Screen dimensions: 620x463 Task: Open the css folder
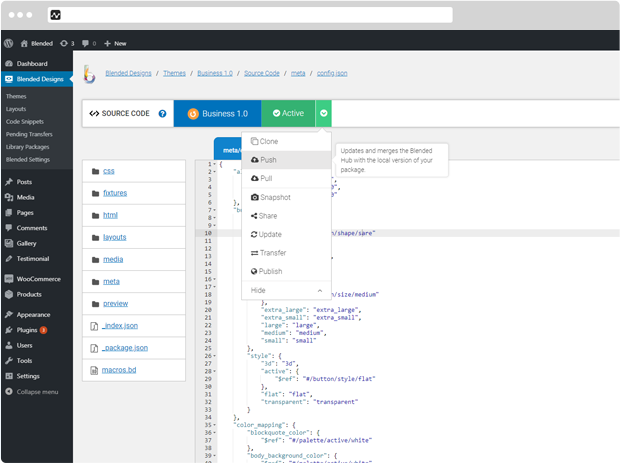pos(108,171)
